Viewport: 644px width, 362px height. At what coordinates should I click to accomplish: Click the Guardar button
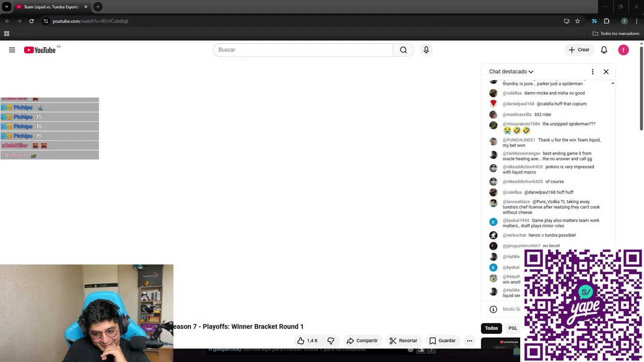(x=442, y=340)
